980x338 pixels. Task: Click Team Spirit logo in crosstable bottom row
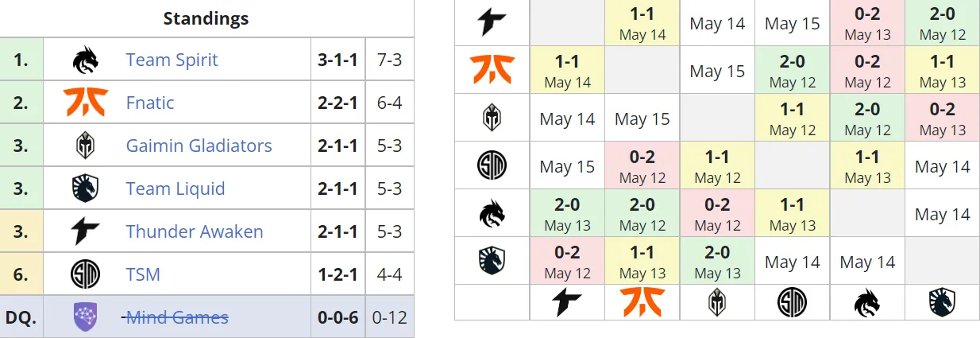coord(866,302)
